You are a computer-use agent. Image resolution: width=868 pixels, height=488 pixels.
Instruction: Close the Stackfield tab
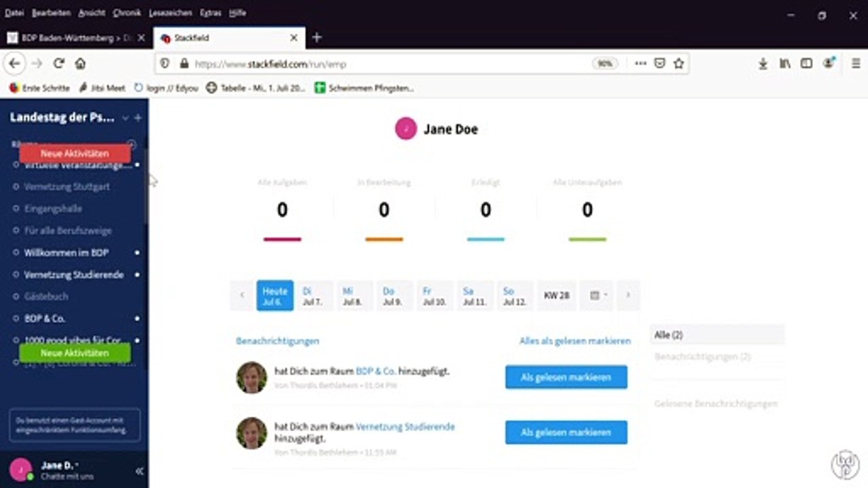294,38
